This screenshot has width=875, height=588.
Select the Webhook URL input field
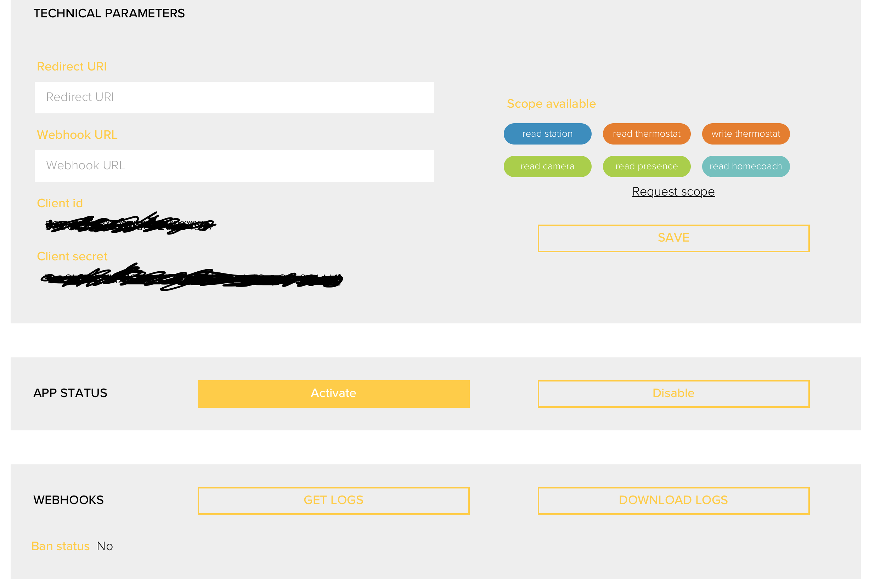234,165
